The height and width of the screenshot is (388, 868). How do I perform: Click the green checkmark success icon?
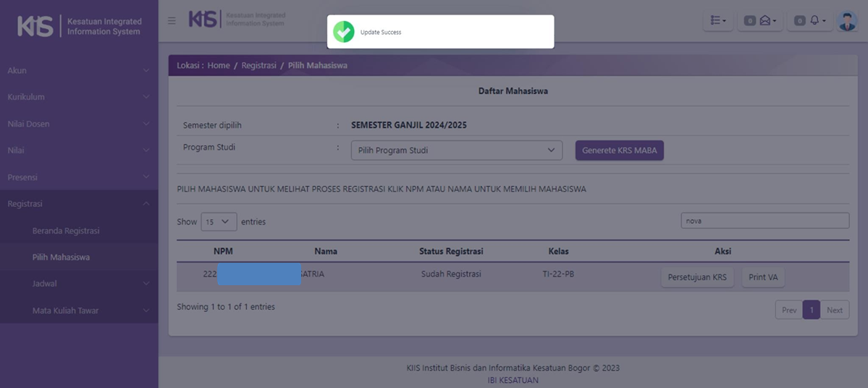(344, 32)
